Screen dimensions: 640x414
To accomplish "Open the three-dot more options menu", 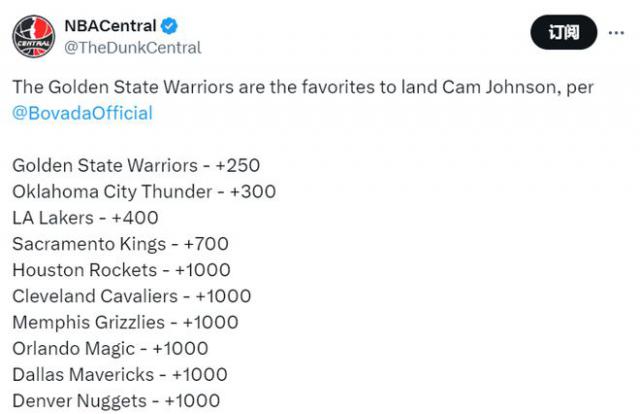I will point(611,33).
